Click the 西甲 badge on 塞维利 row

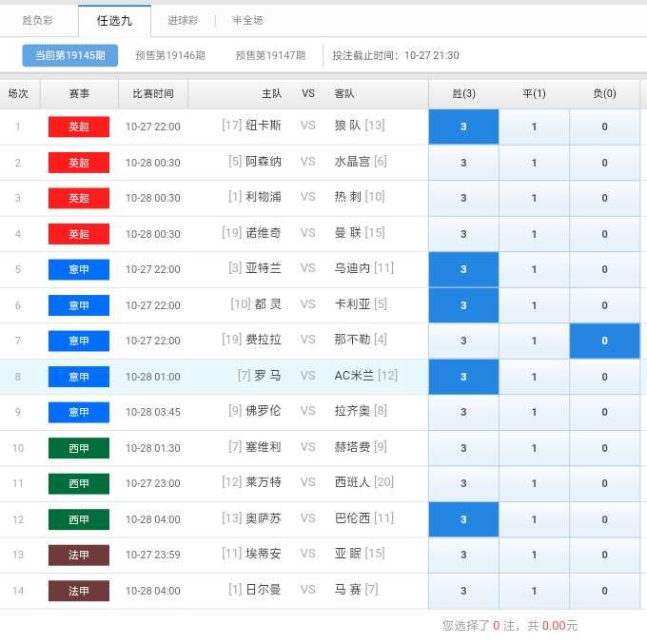[x=79, y=448]
